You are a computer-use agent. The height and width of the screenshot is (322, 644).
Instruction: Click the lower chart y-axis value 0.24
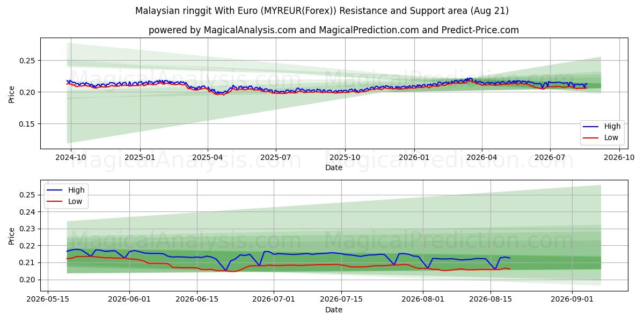pyautogui.click(x=28, y=212)
